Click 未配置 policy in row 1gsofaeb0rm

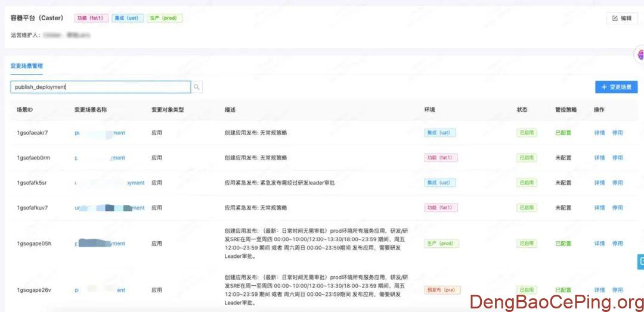coord(563,158)
